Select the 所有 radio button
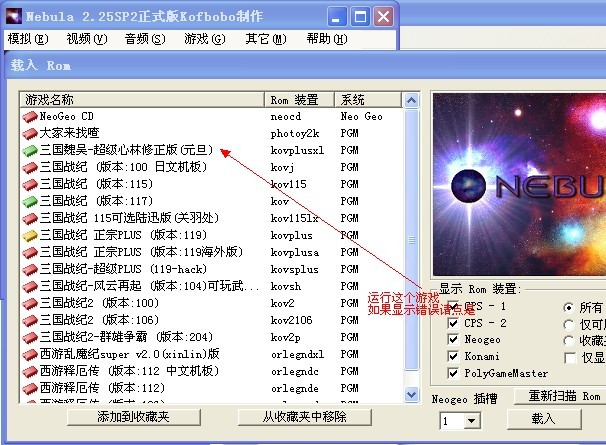Image resolution: width=606 pixels, height=445 pixels. tap(568, 308)
